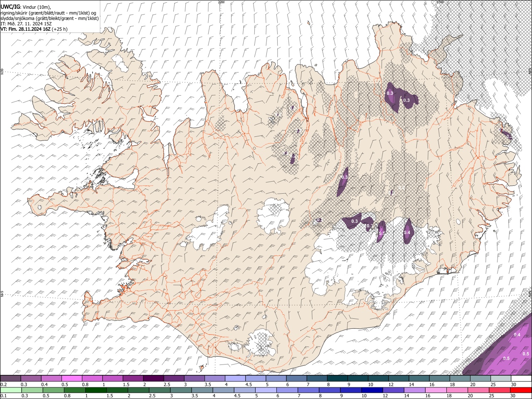Screen dimensions: 532x399
Task: Click the '20W' longitude label
Action: [x=221, y=2]
